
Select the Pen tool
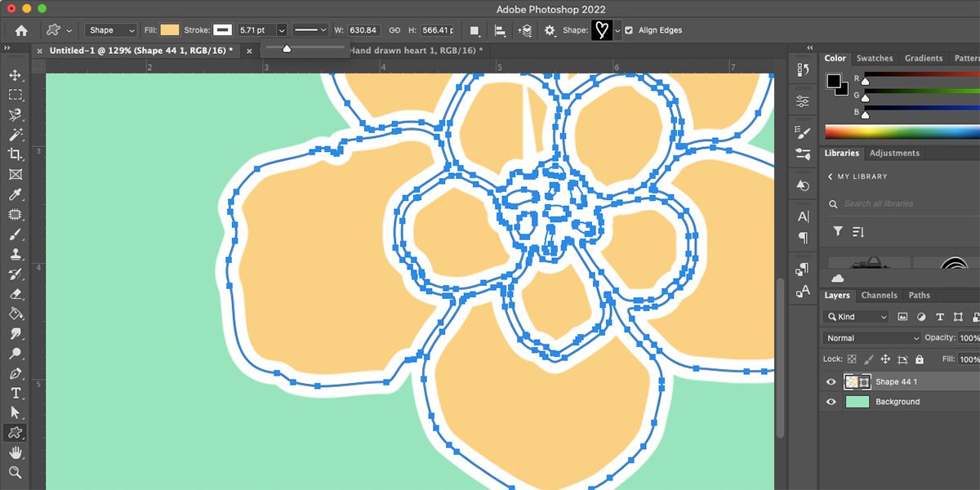16,373
